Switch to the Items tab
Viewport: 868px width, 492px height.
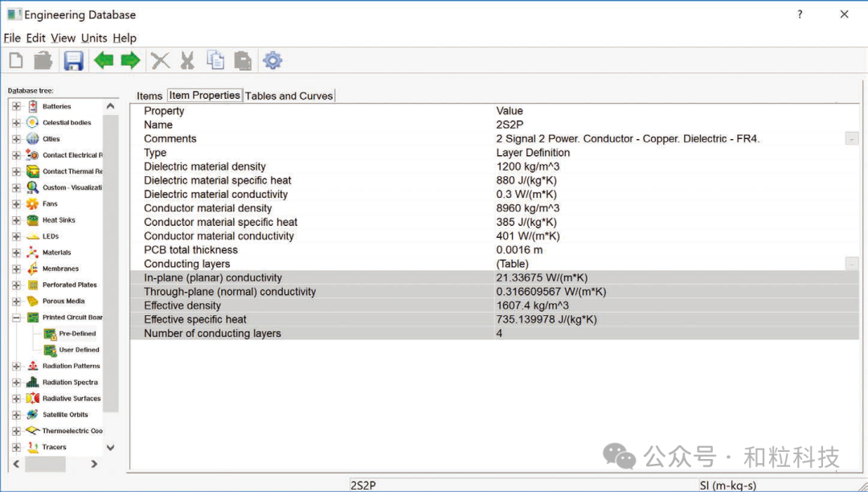point(149,96)
